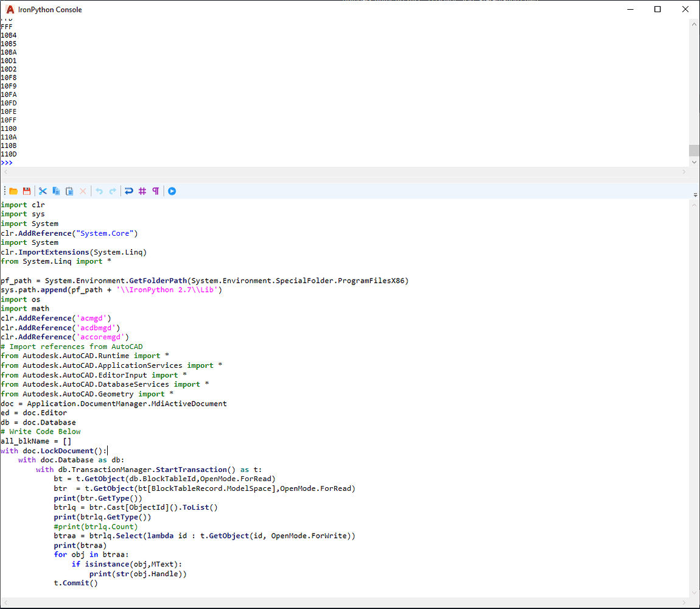Paste clipboard contents into the editor
The image size is (700, 609).
[x=69, y=191]
